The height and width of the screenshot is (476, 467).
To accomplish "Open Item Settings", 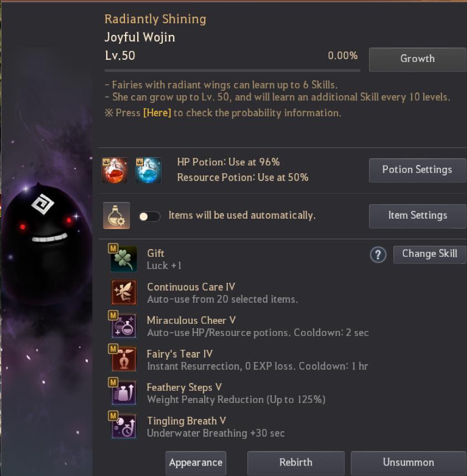I will click(x=418, y=216).
